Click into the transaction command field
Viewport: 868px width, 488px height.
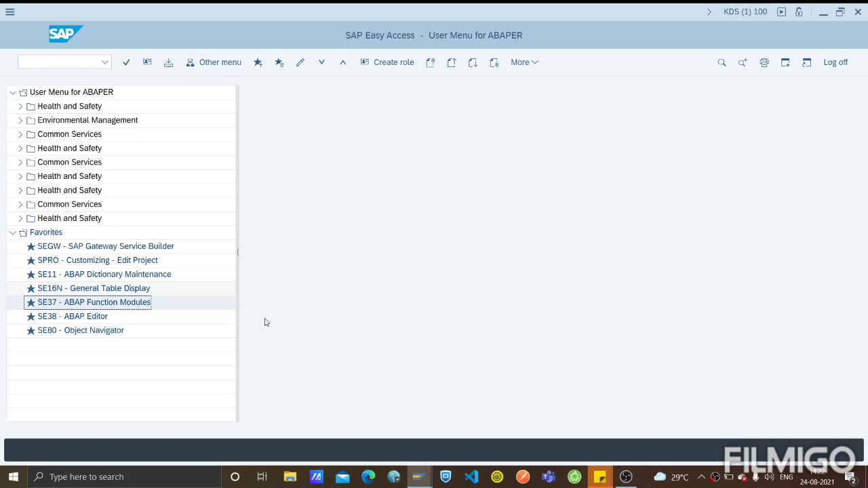[59, 62]
